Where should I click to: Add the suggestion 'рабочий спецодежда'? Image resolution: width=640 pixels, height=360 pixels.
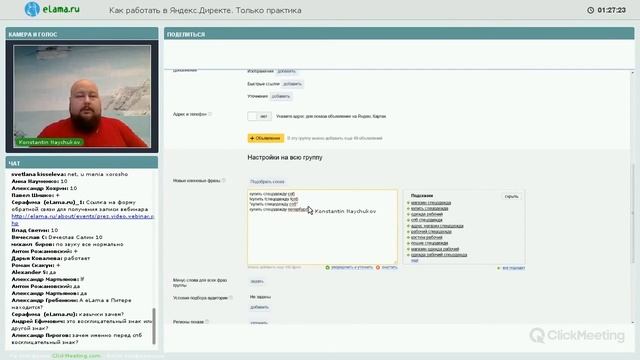pos(431,231)
